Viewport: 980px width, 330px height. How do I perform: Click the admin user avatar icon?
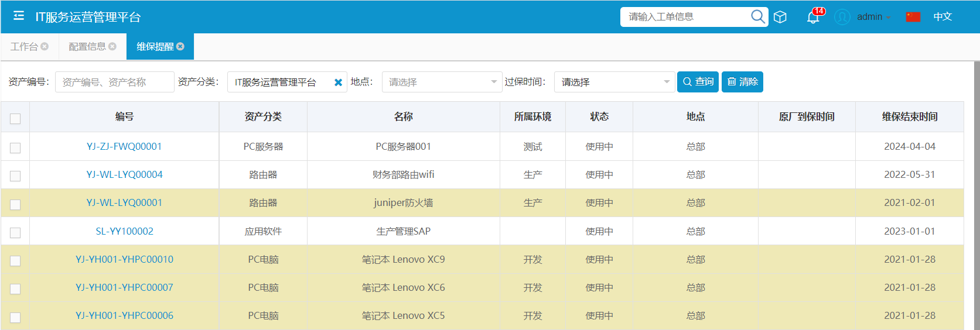842,17
